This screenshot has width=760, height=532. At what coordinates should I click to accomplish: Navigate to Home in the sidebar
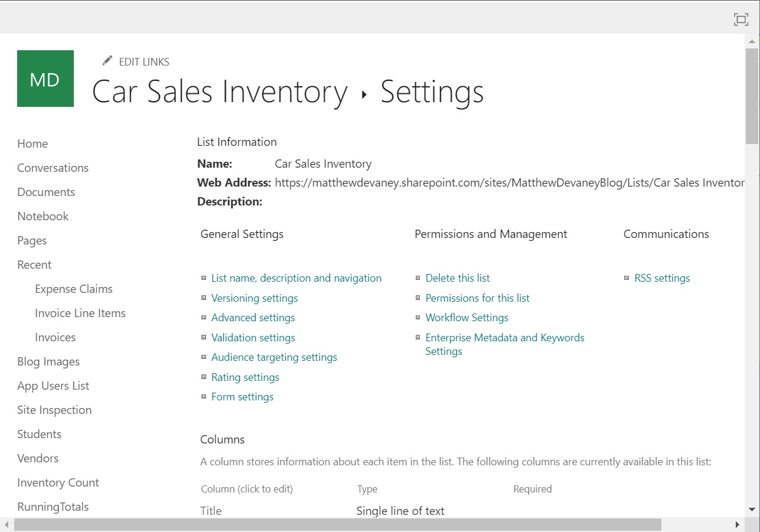[32, 143]
